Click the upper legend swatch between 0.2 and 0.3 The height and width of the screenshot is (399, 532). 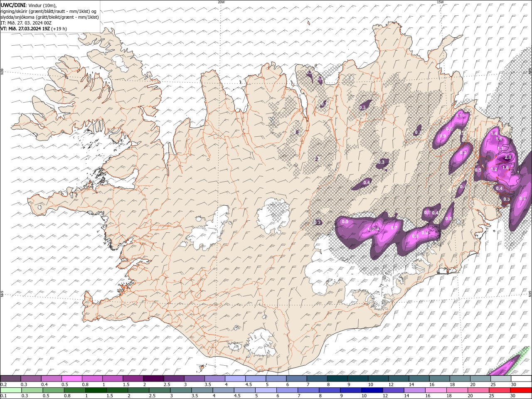click(10, 379)
